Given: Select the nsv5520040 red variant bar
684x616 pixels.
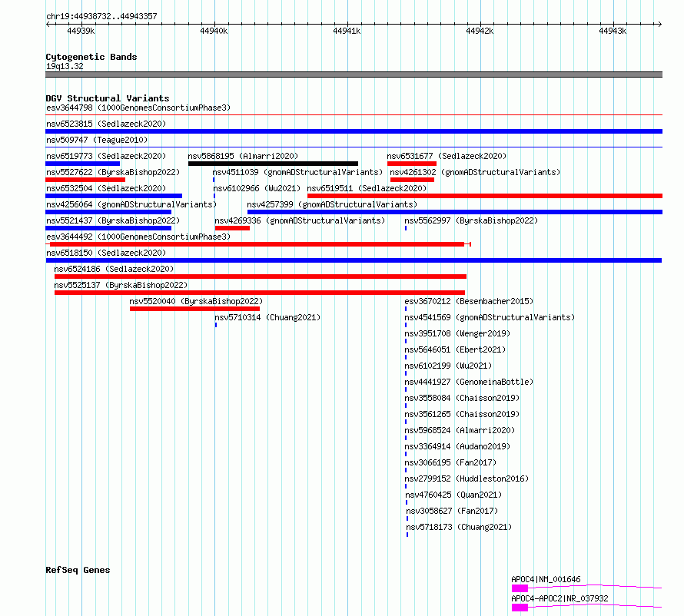Looking at the screenshot, I should pos(194,309).
